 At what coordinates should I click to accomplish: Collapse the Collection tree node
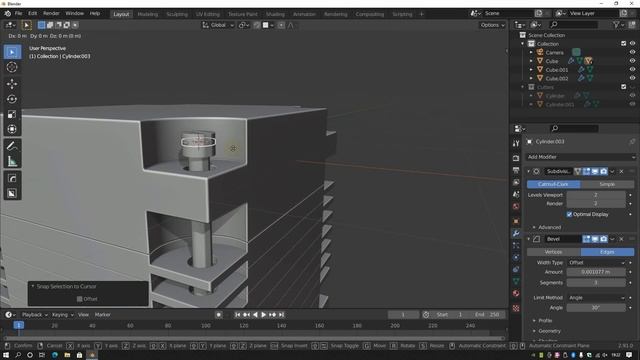coord(522,44)
